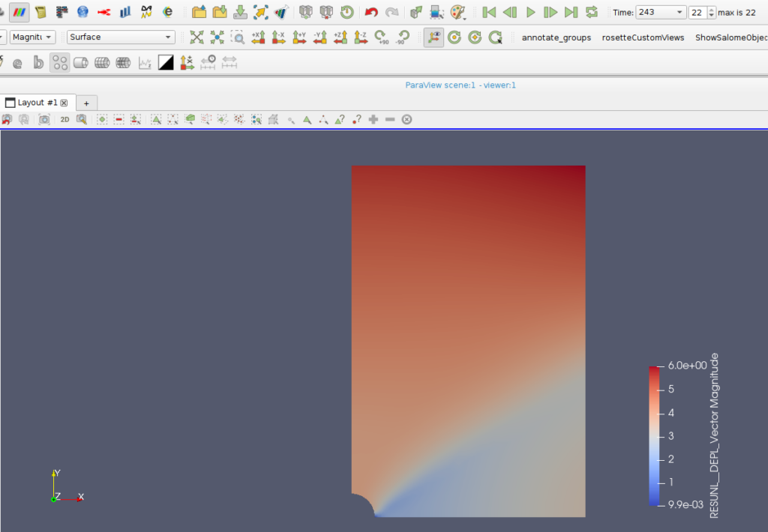Set view direction to +X

pos(258,37)
